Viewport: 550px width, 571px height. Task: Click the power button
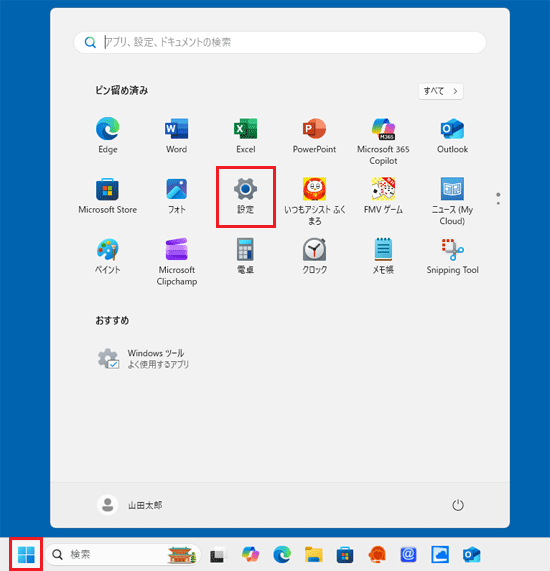(x=458, y=505)
